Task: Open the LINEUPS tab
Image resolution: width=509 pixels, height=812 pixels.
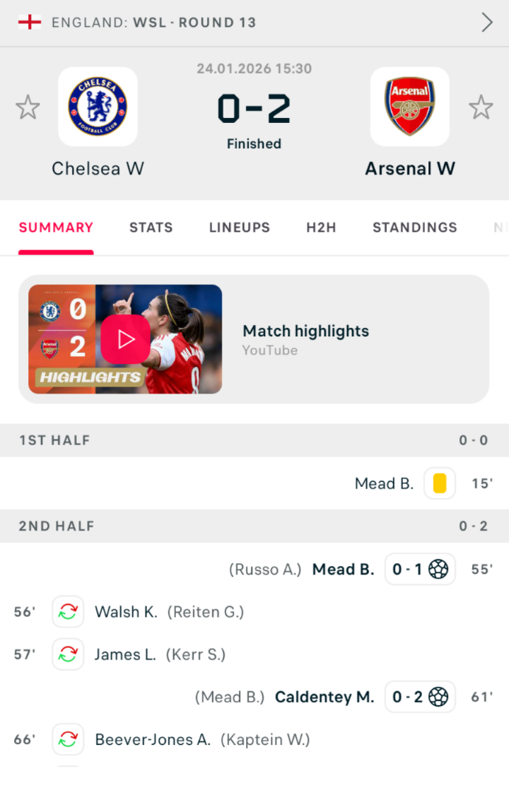Action: [x=239, y=228]
